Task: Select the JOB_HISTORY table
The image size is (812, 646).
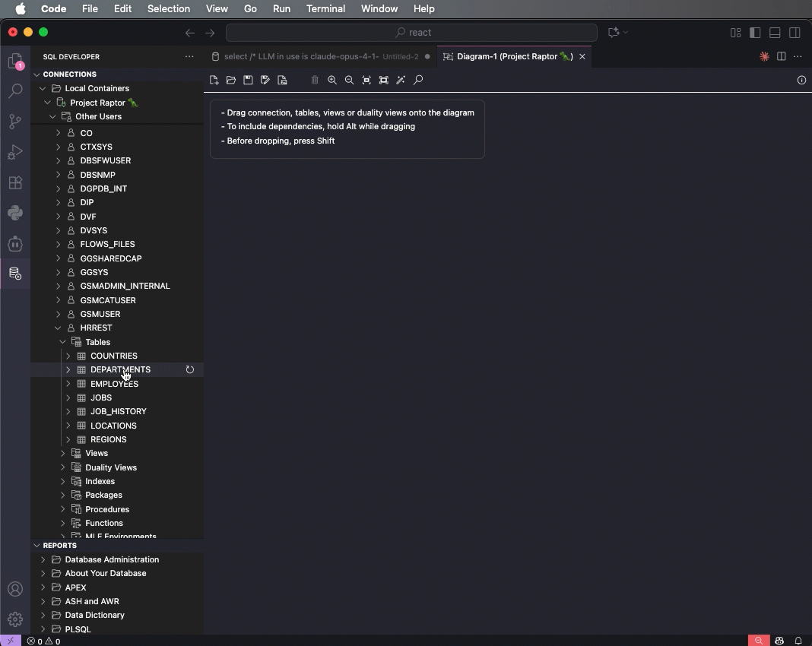Action: 118,411
